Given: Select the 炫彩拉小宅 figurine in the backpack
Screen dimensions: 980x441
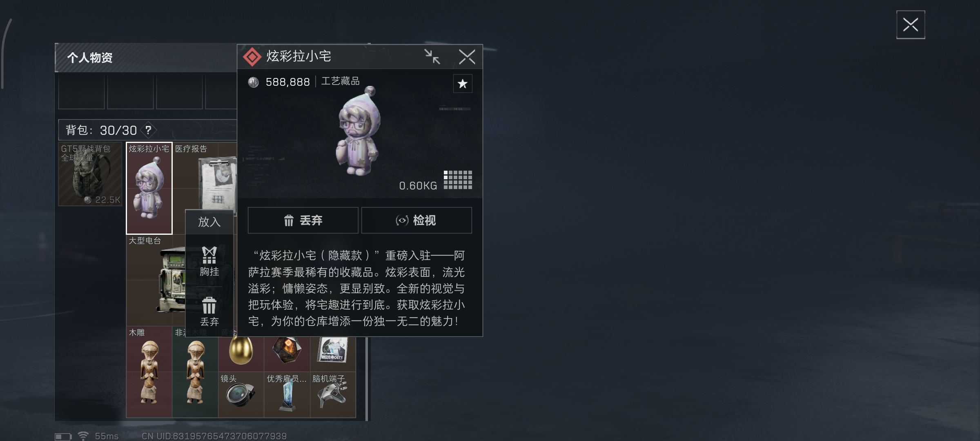Looking at the screenshot, I should coord(149,188).
